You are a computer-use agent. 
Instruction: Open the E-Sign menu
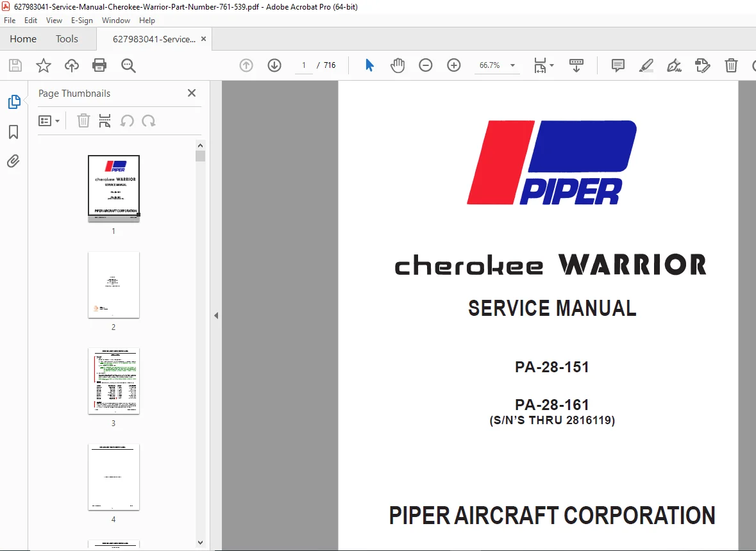[x=81, y=21]
